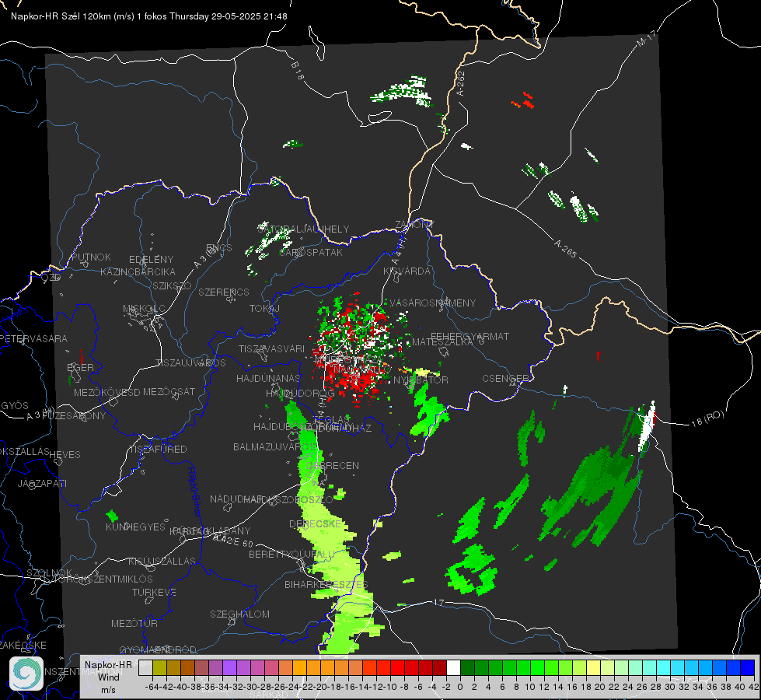This screenshot has width=761, height=700.
Task: Click the blue Hajdú-Bihar county label
Action: click(194, 491)
